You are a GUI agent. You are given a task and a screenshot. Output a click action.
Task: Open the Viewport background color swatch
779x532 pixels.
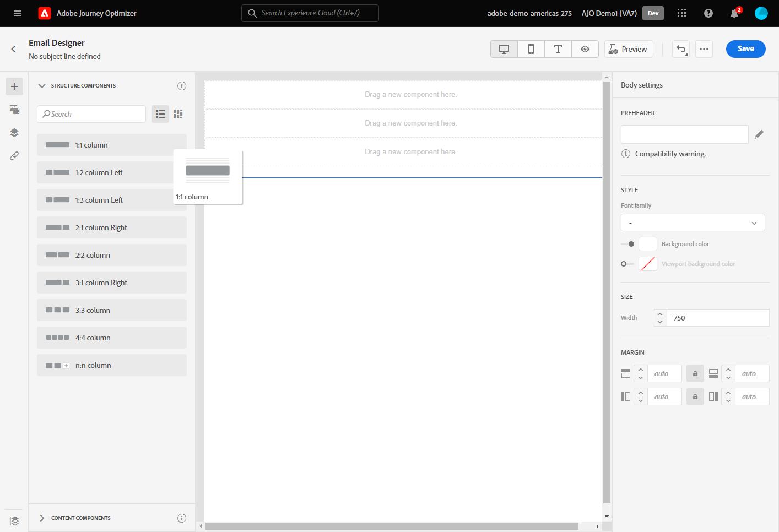click(x=648, y=264)
